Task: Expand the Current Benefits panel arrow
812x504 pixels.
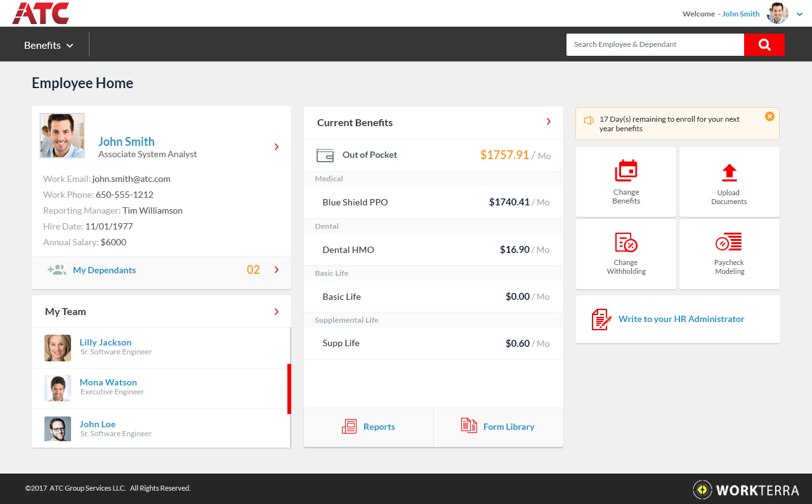Action: tap(549, 122)
